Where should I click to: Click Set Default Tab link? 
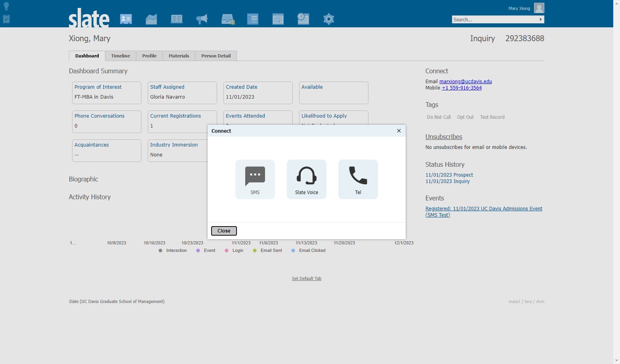click(307, 278)
